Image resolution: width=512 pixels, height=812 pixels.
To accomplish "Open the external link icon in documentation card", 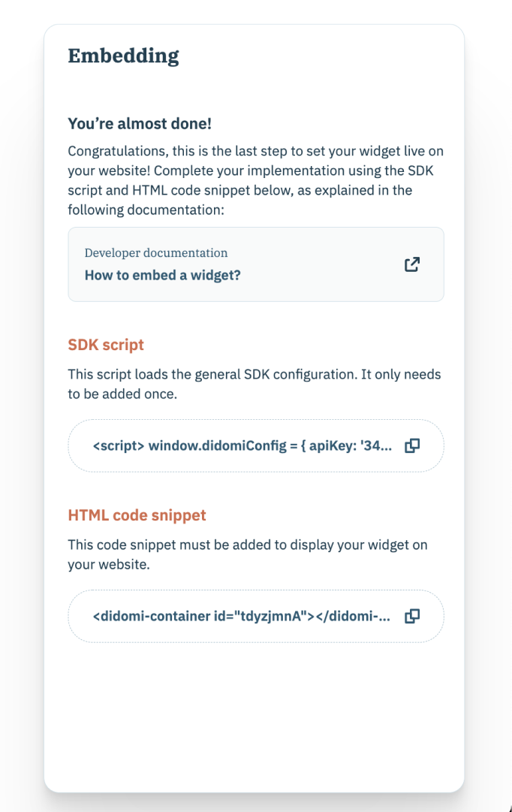I will [412, 264].
